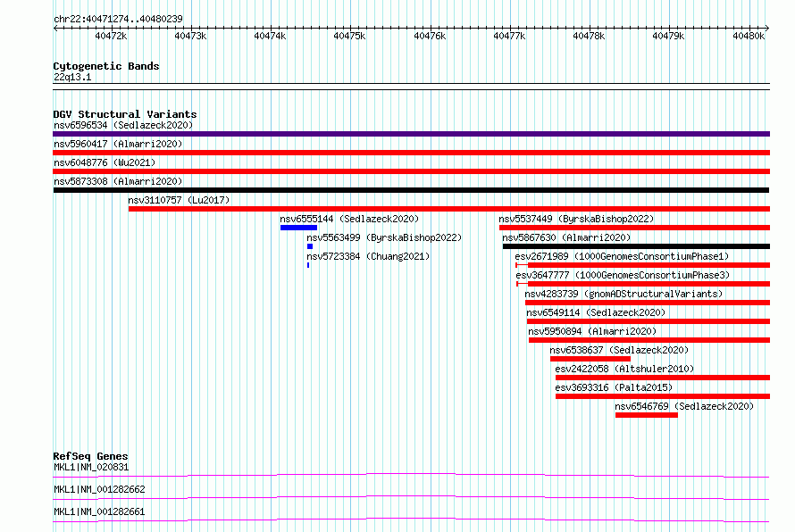Open the nsv5960417 (Almarri2020) label
The width and height of the screenshot is (795, 532).
(x=118, y=144)
